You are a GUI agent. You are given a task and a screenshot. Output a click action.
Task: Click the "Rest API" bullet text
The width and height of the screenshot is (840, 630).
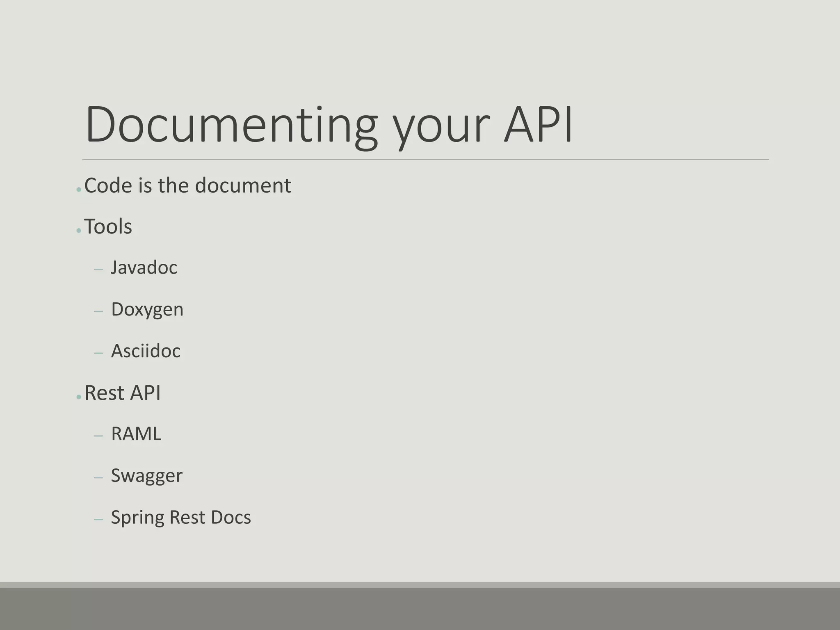[x=122, y=393]
